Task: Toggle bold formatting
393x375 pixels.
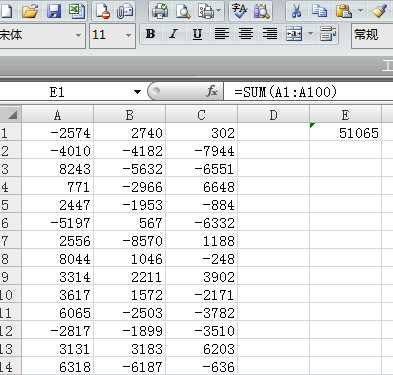Action: tap(150, 34)
